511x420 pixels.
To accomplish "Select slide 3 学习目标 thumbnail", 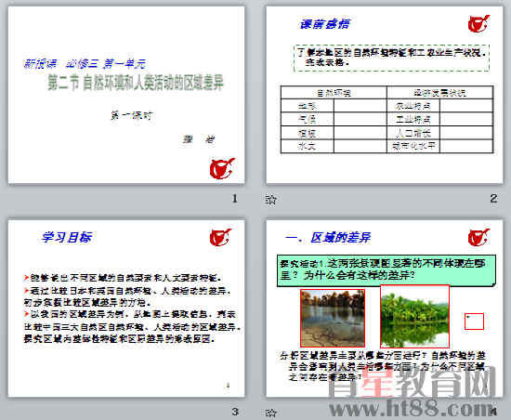I will tap(126, 308).
